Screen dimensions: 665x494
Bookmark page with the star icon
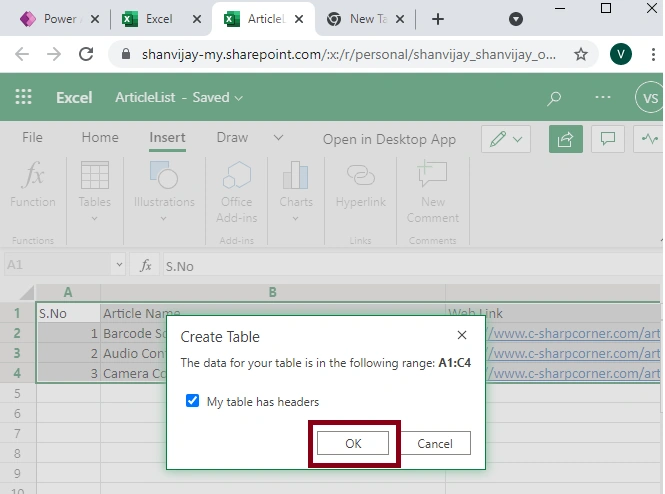[581, 54]
